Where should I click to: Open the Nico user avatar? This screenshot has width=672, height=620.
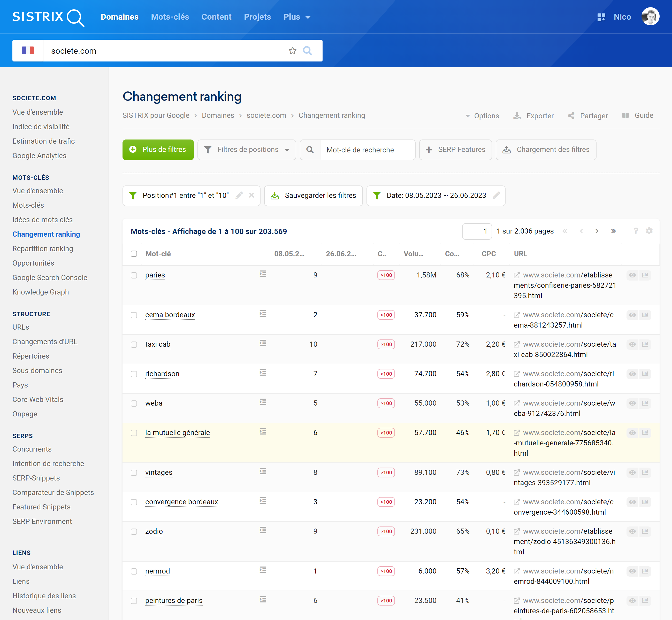click(650, 17)
